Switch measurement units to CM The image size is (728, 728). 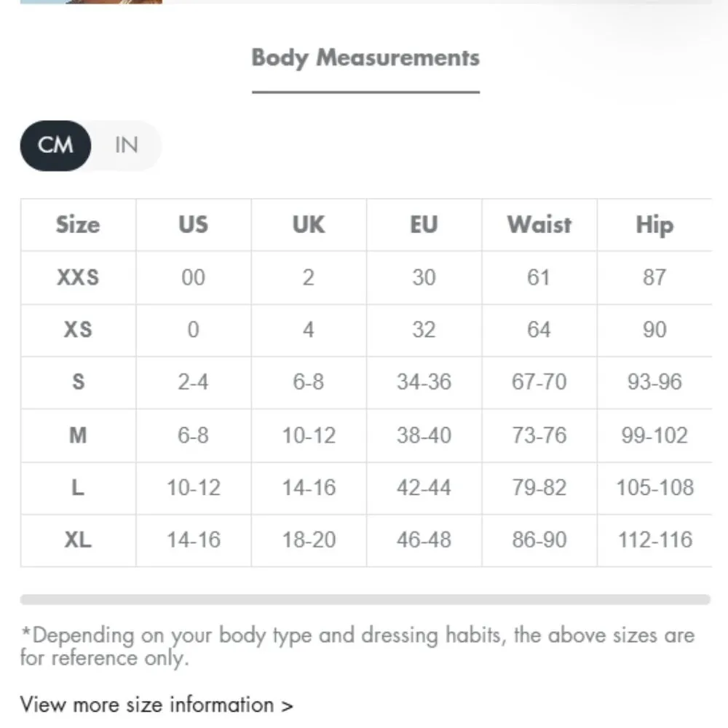55,145
